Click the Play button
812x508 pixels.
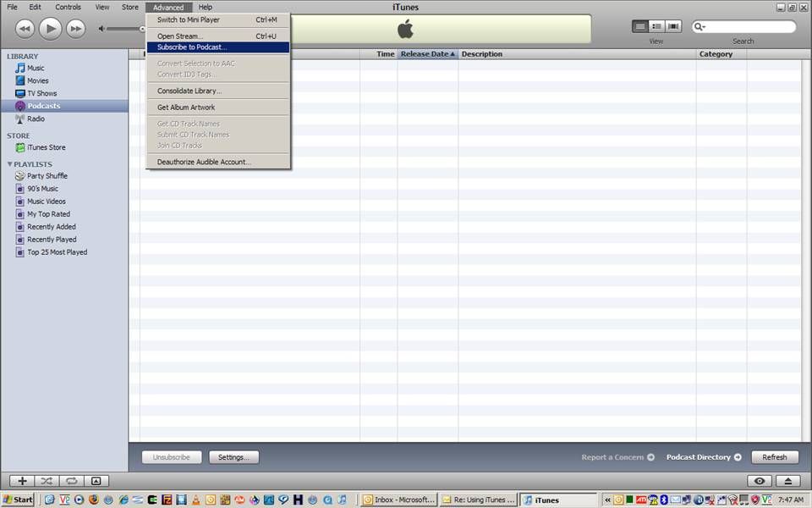(x=50, y=29)
